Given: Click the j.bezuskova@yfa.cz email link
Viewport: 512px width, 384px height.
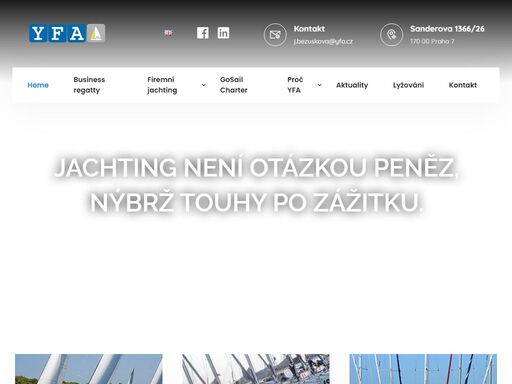Looking at the screenshot, I should coord(323,41).
